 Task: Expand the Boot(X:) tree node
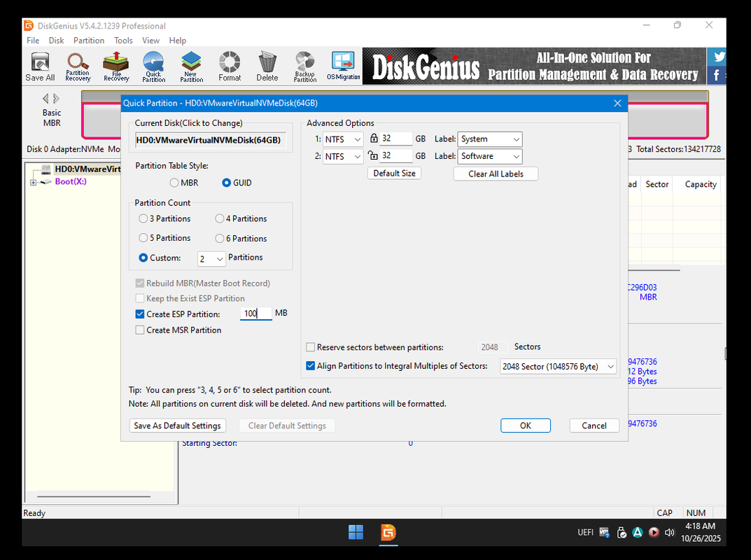pos(33,183)
